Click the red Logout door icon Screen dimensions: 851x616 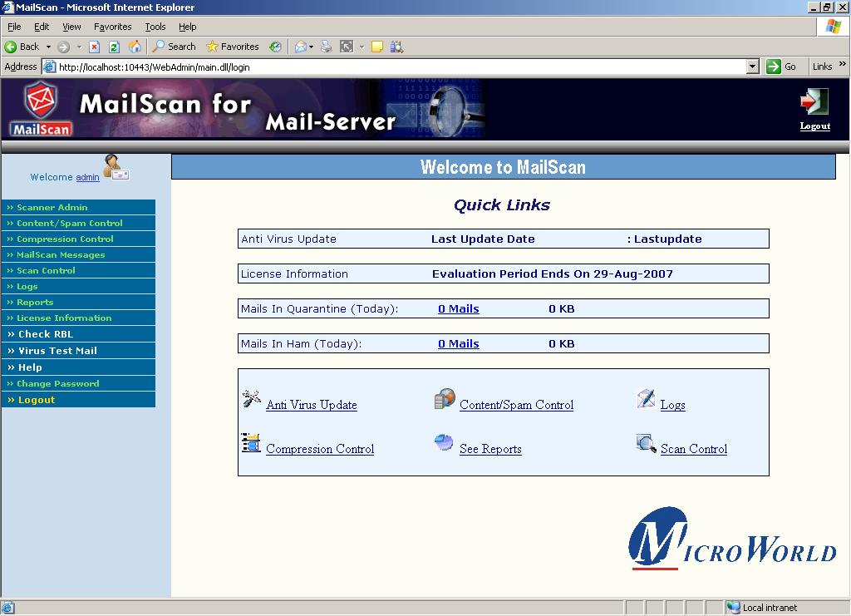[814, 102]
